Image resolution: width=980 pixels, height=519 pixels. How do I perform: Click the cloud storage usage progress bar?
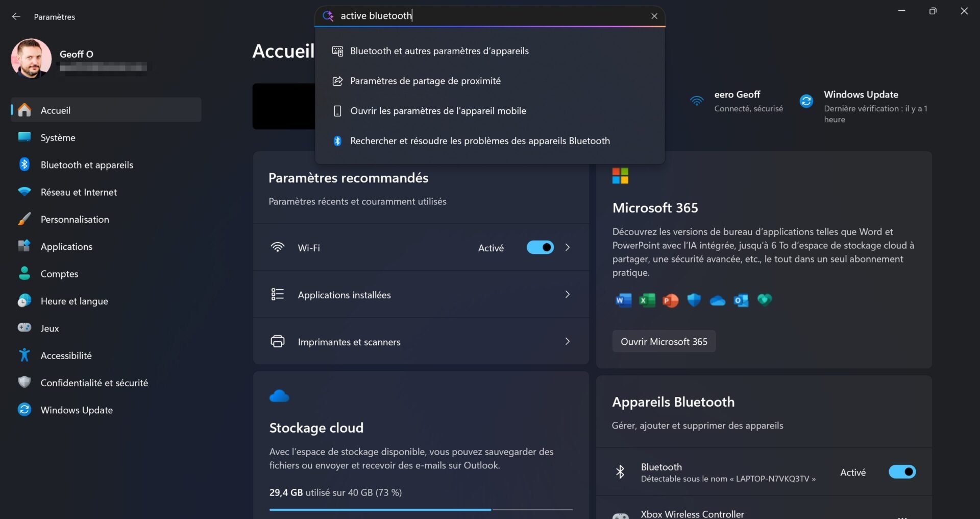pyautogui.click(x=421, y=509)
